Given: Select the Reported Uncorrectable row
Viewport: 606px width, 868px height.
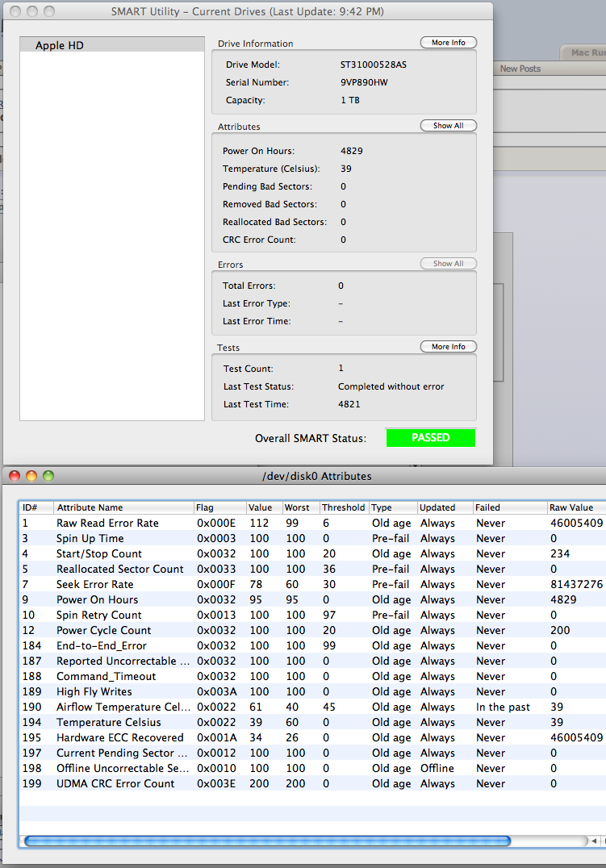Looking at the screenshot, I should pyautogui.click(x=313, y=661).
